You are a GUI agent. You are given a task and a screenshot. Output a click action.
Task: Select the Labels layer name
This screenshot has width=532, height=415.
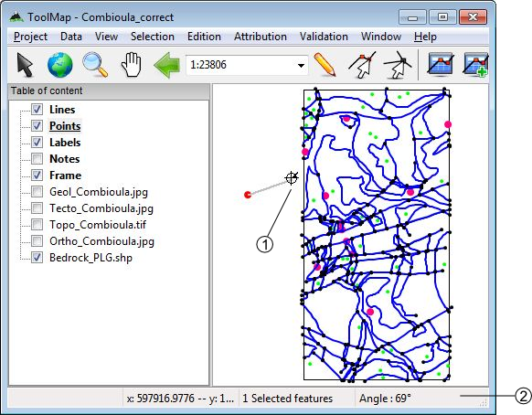(x=65, y=143)
